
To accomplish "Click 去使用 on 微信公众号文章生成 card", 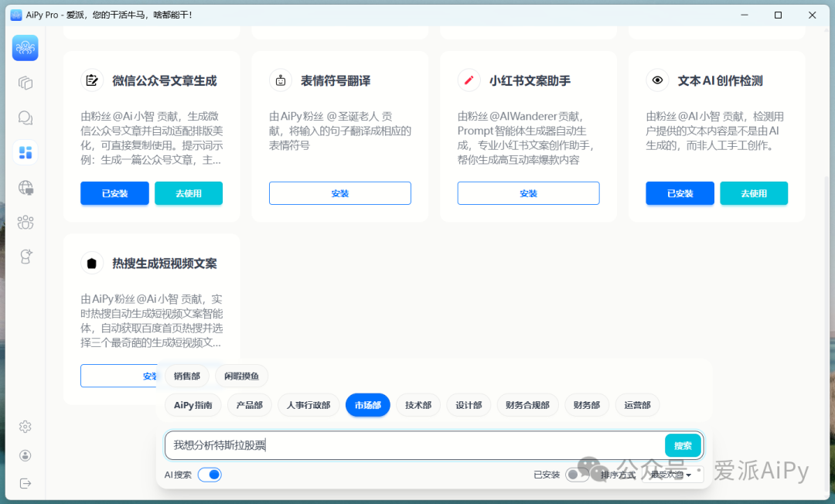I will (189, 193).
